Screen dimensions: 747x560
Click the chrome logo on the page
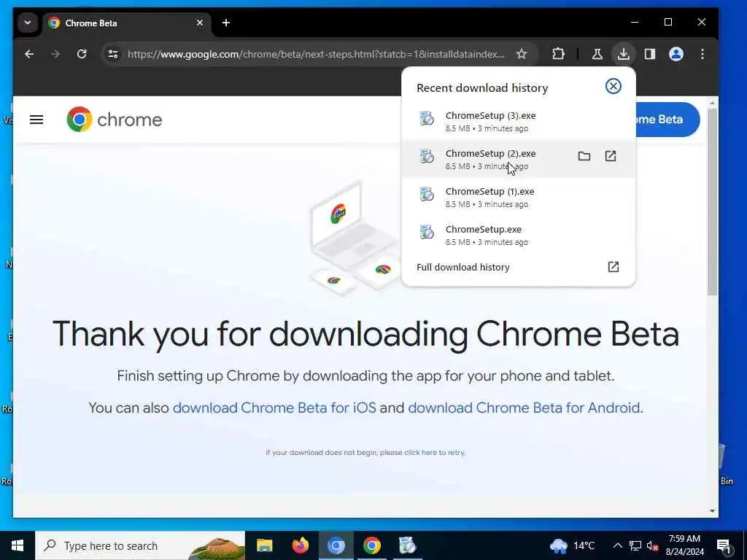(115, 119)
